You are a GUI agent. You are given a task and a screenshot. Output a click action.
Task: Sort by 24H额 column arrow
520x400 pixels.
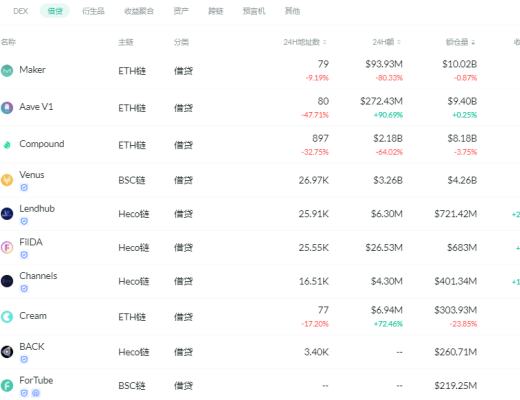[x=399, y=42]
